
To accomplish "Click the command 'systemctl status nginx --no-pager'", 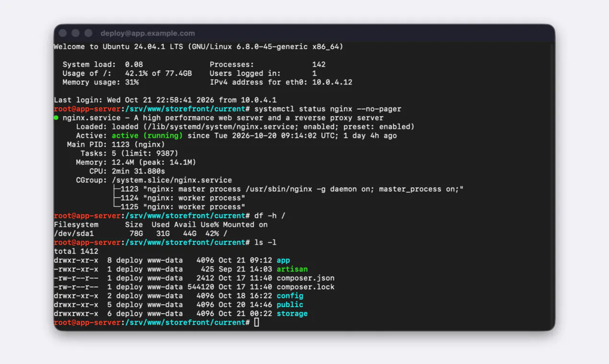I will [328, 109].
